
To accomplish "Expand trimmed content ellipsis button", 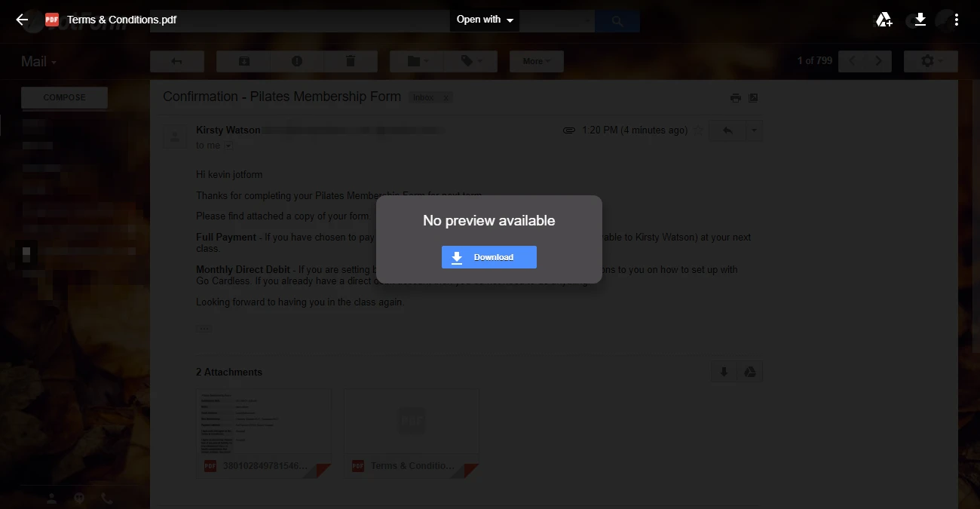I will (x=204, y=329).
